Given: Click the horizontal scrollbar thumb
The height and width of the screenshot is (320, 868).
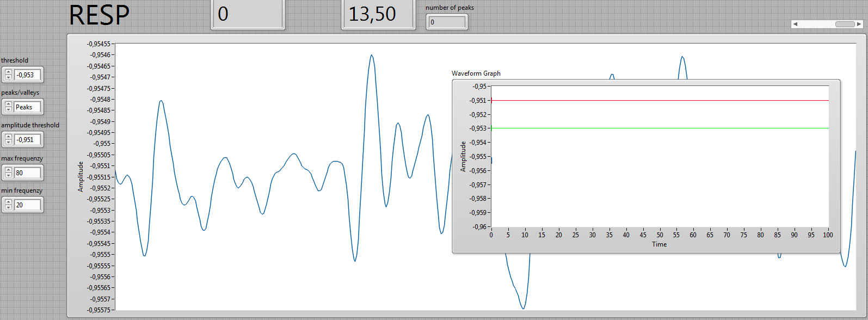Looking at the screenshot, I should click(845, 24).
